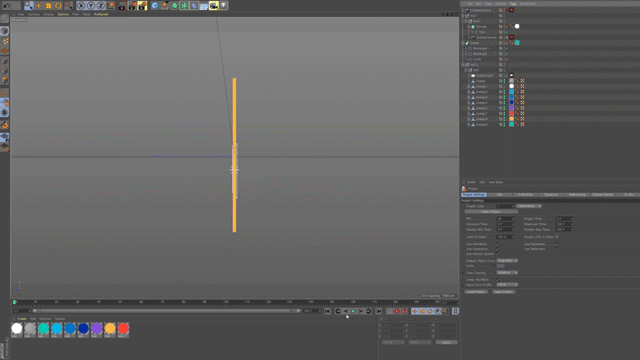Open View Clipping dropdown
The width and height of the screenshot is (640, 360).
[x=507, y=273]
